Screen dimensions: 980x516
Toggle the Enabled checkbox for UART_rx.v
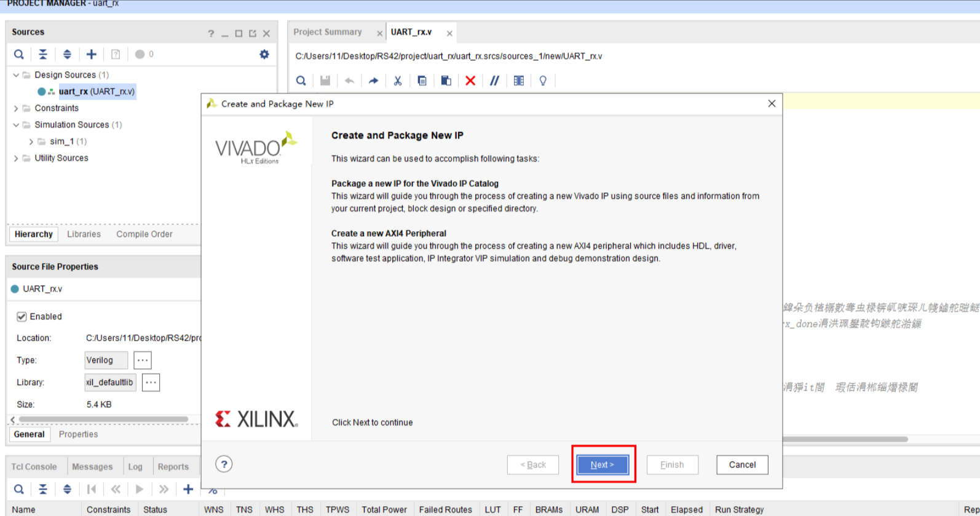(x=22, y=317)
